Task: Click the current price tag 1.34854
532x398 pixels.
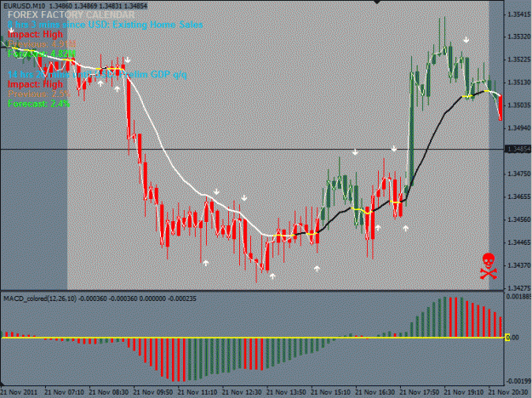Action: 518,149
